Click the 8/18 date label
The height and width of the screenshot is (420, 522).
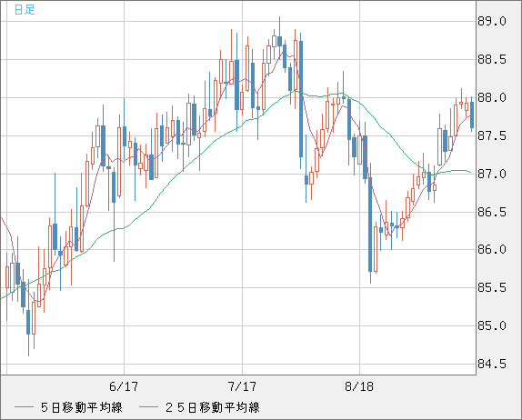point(359,386)
